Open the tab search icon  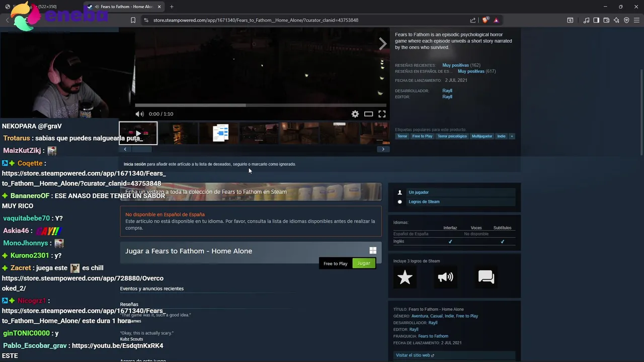click(570, 20)
